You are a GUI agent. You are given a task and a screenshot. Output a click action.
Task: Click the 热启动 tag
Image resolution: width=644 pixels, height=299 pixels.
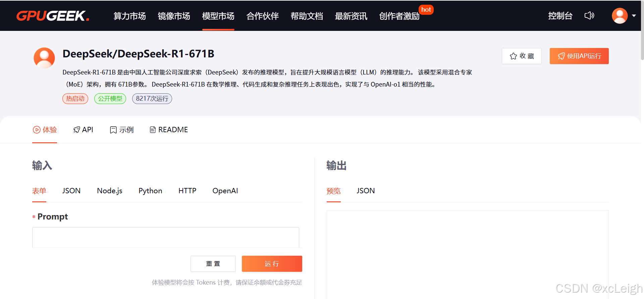[x=75, y=99]
